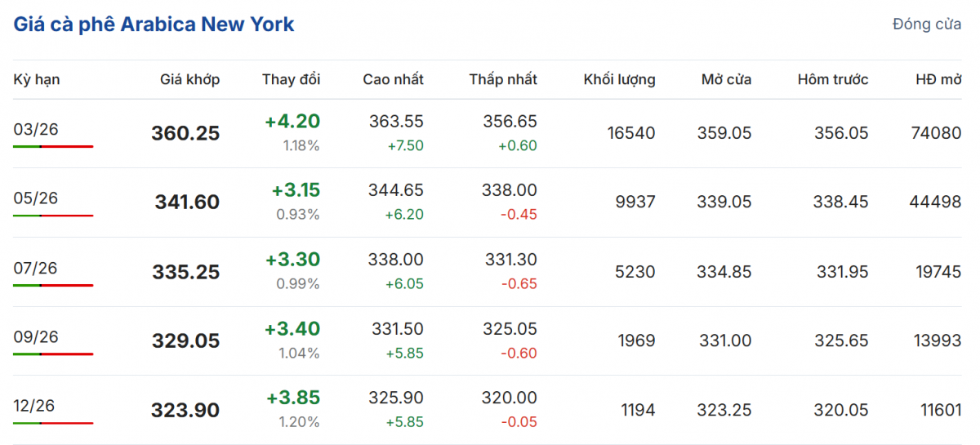The image size is (980, 445).
Task: Click the range bar under 09/26
Action: coord(53,354)
